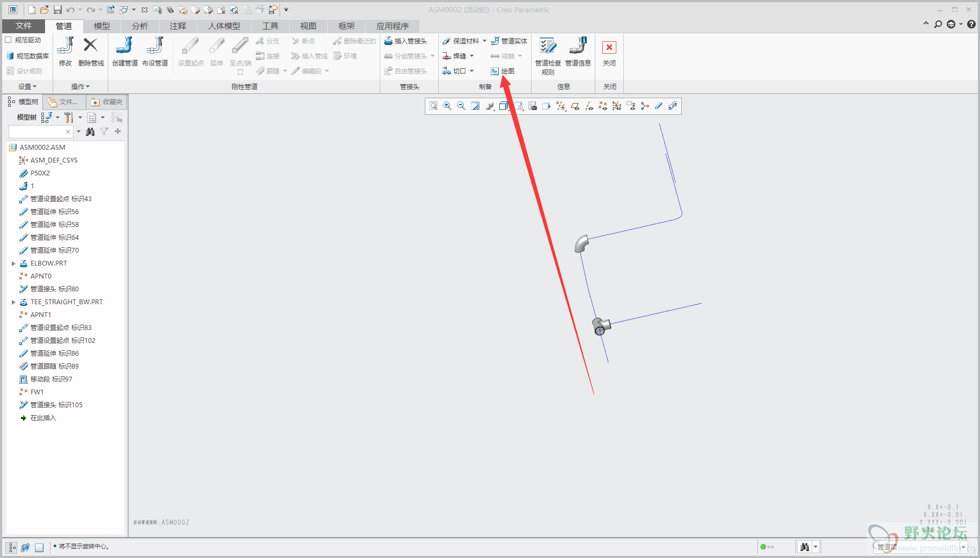Open 管道信息 pipe info tool
The image size is (980, 558).
click(x=578, y=52)
